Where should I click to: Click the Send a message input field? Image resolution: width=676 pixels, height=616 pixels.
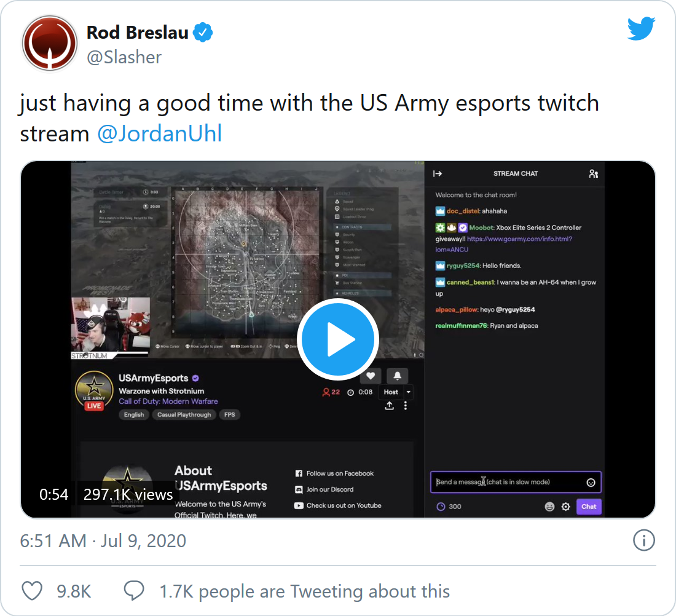516,482
